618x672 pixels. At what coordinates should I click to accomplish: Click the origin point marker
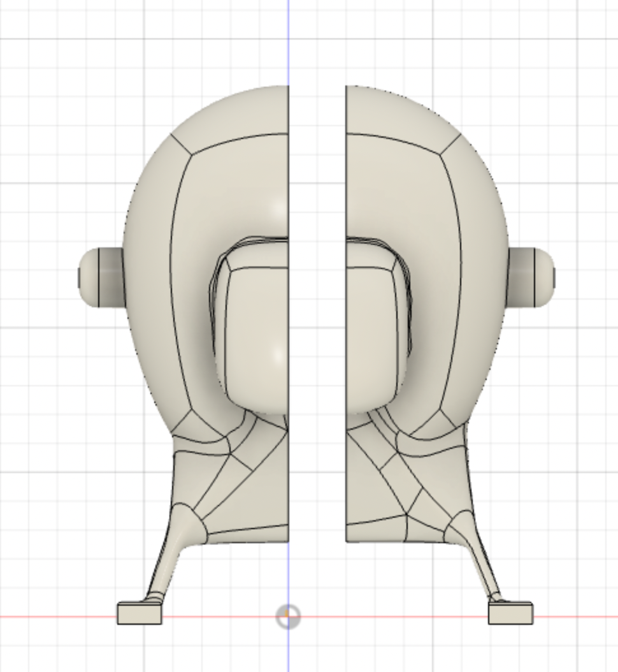tap(287, 616)
